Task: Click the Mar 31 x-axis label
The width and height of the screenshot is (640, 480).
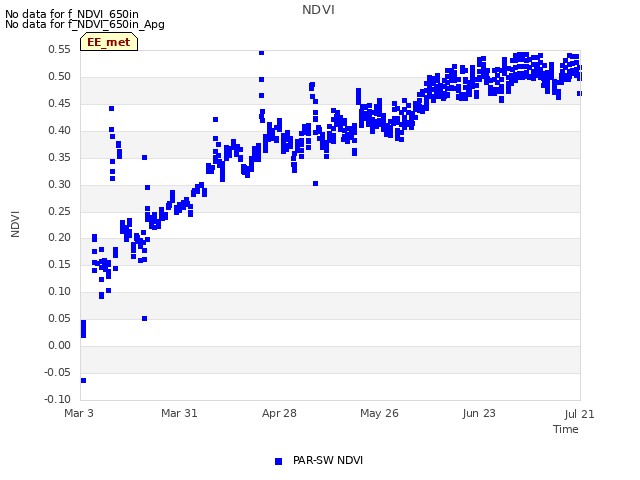Action: [179, 413]
